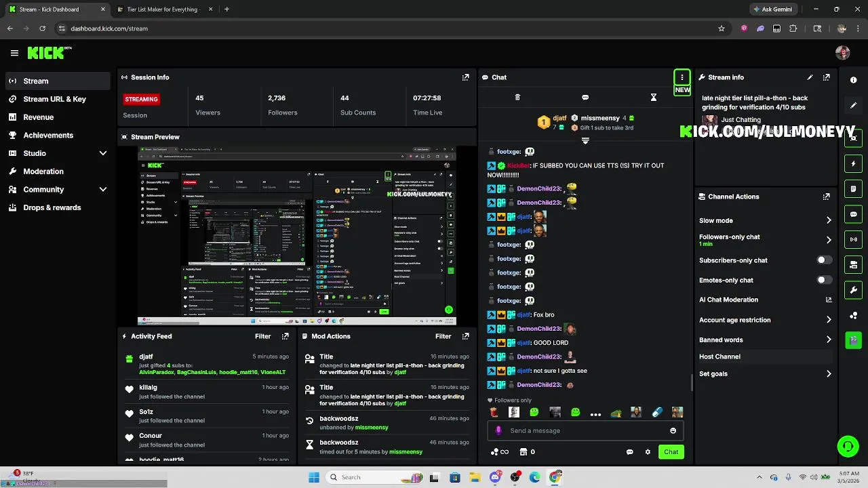Toggle Subscribers-only chat switch
The width and height of the screenshot is (868, 488).
(824, 260)
